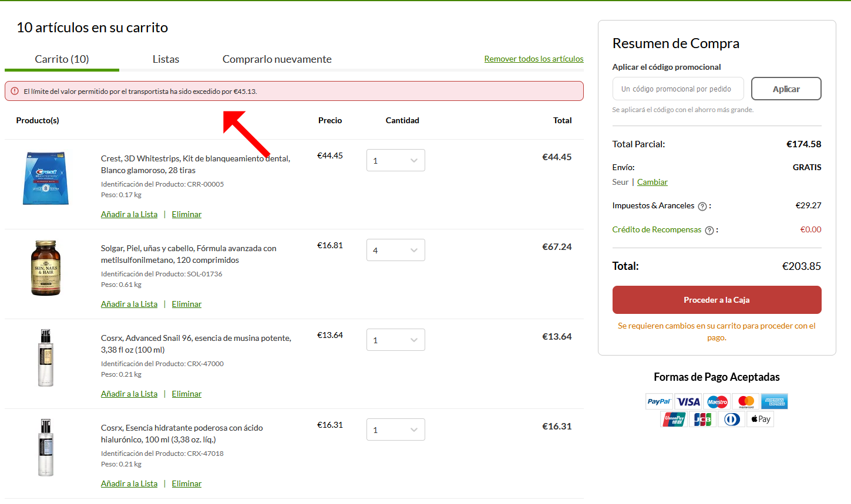
Task: Click the Apple Pay payment icon
Action: coord(761,419)
